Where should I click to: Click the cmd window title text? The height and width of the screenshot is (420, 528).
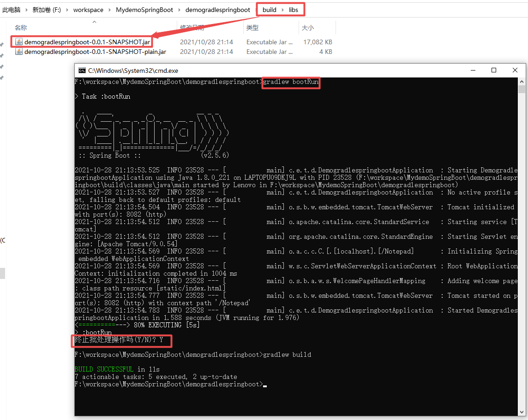point(133,70)
